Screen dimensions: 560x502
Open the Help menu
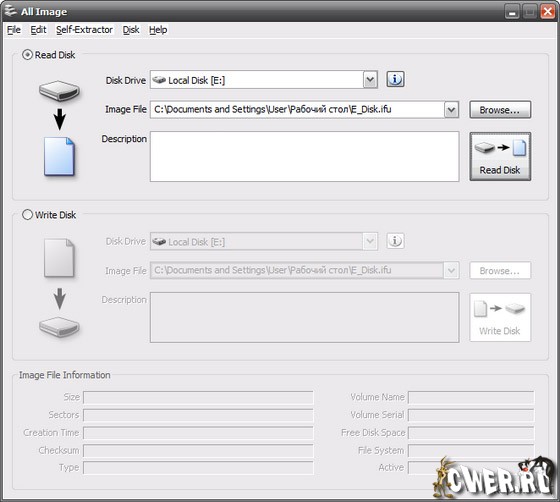coord(158,30)
